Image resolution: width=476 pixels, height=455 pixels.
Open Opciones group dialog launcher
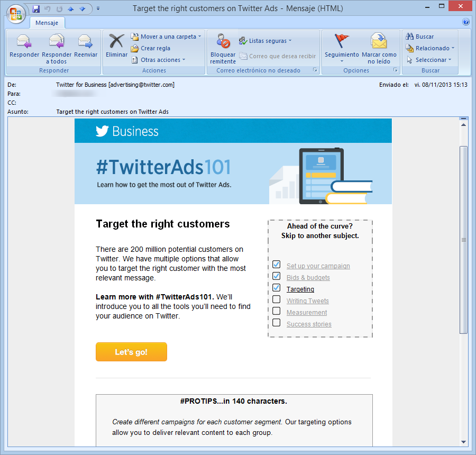395,70
